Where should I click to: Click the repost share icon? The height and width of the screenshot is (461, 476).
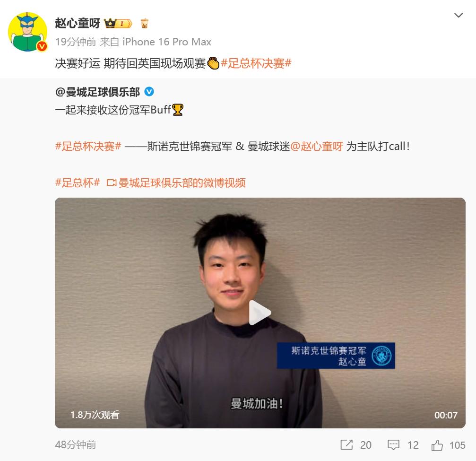coord(346,445)
